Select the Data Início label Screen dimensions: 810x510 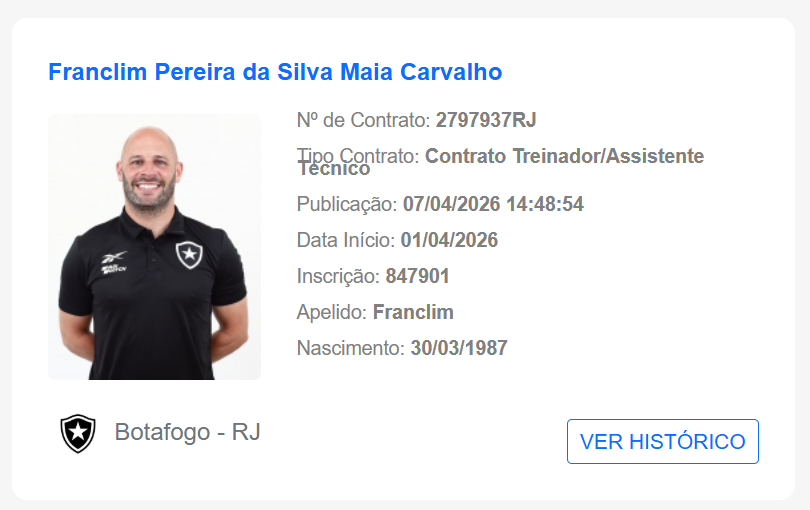(345, 240)
